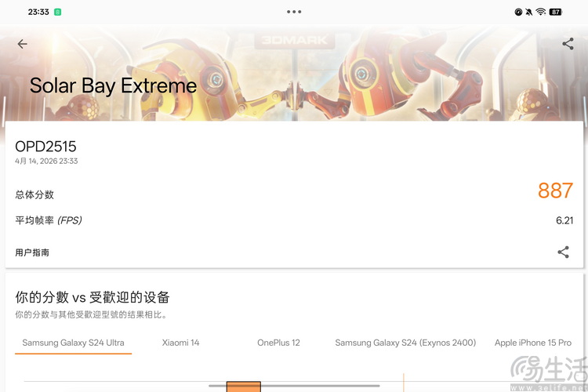Tap the Solar Bay Extreme title

click(x=113, y=85)
